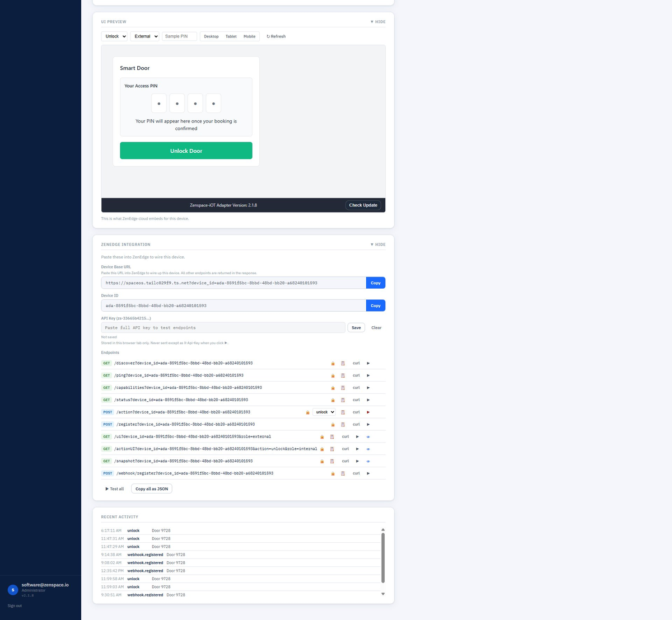Click the Device ID text field
The width and height of the screenshot is (672, 620).
click(234, 306)
